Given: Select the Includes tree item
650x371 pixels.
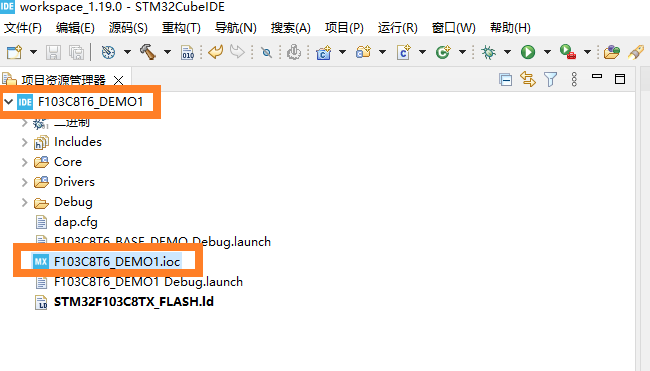Looking at the screenshot, I should [78, 142].
